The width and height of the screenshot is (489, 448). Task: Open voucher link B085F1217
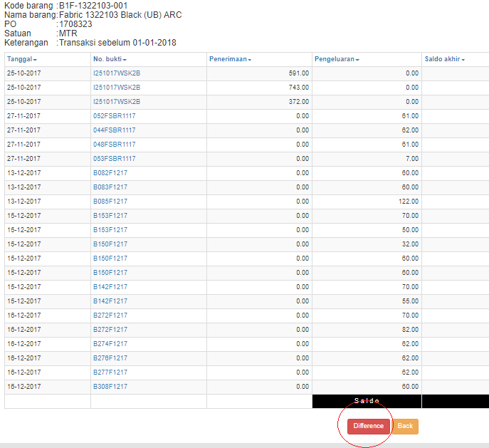point(110,202)
